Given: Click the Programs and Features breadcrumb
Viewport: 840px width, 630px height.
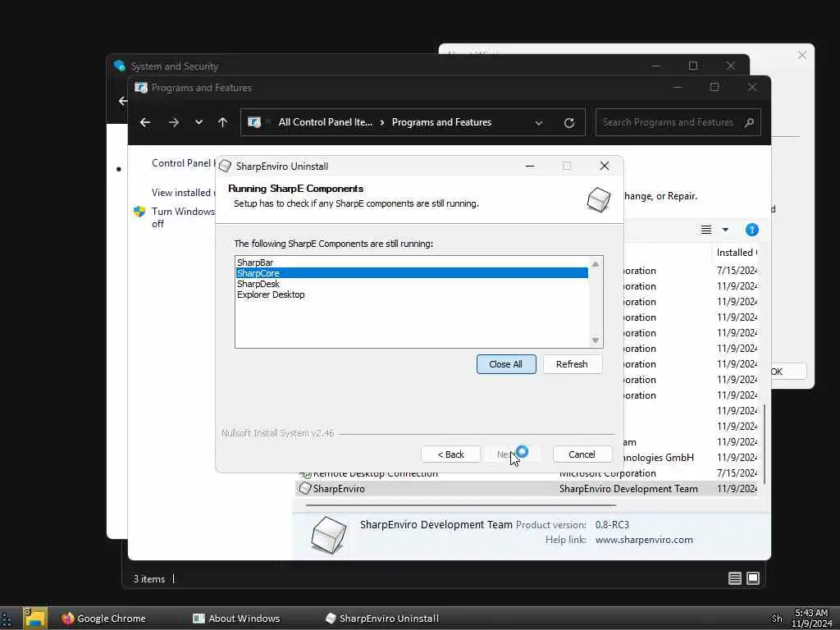Looking at the screenshot, I should pyautogui.click(x=441, y=122).
